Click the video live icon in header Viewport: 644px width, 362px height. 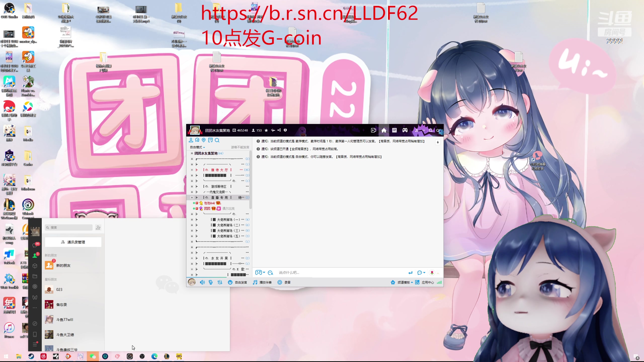click(x=373, y=130)
